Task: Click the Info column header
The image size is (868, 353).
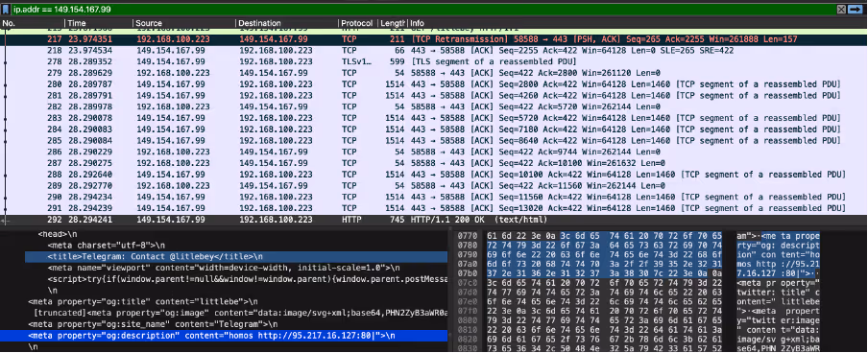Action: (638, 23)
